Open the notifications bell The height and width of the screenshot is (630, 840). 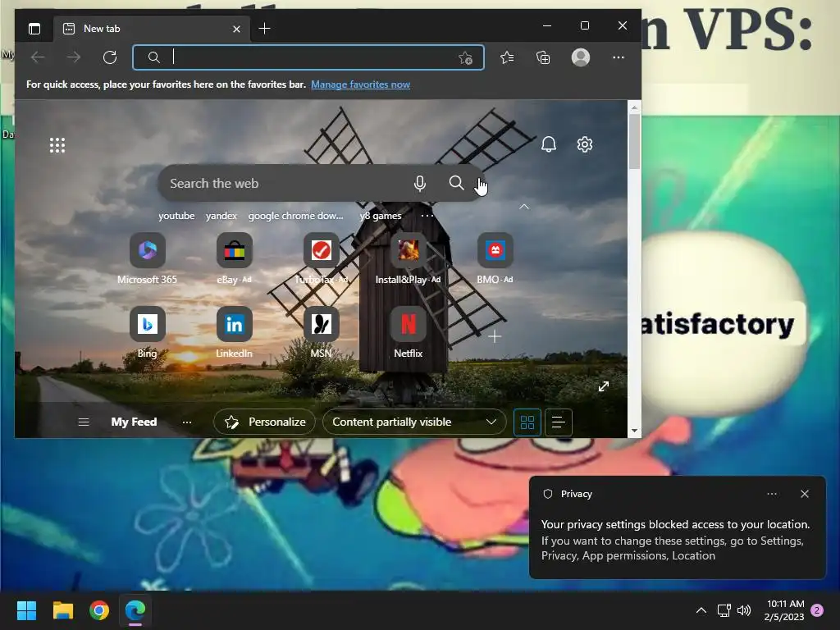pos(549,144)
